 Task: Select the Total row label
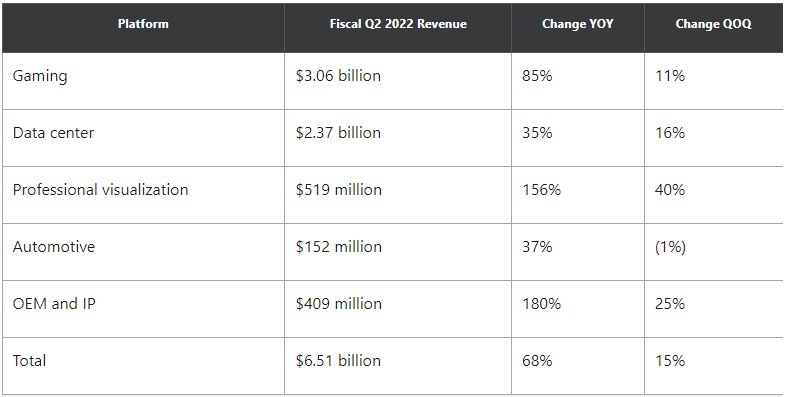tap(29, 361)
